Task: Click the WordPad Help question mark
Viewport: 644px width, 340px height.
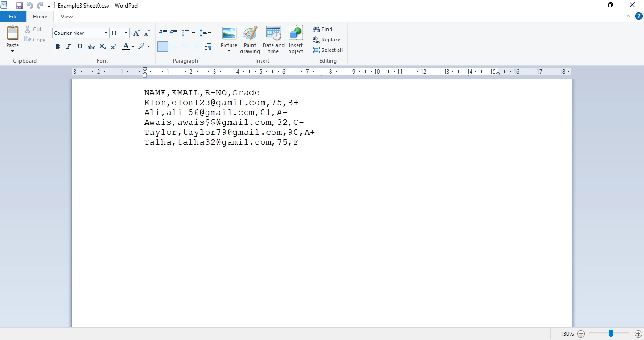Action: [x=639, y=16]
